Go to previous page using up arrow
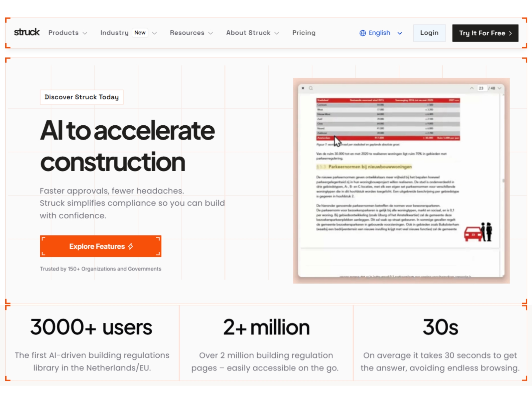532x399 pixels. (x=471, y=88)
